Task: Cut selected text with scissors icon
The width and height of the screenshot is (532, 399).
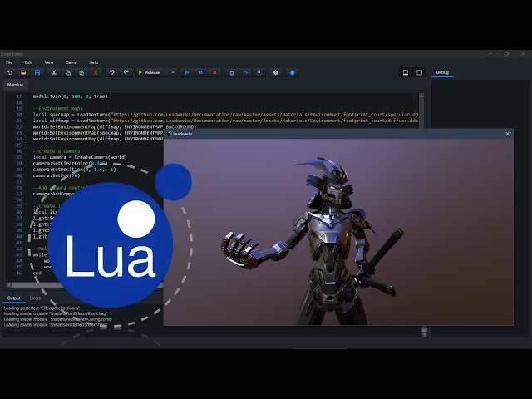Action: pos(54,72)
